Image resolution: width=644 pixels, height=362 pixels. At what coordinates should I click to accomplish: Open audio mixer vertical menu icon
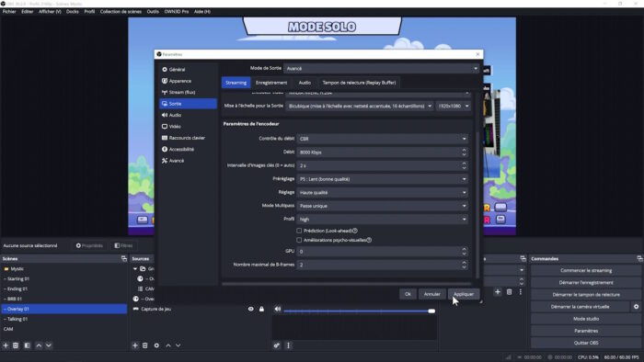pos(288,345)
